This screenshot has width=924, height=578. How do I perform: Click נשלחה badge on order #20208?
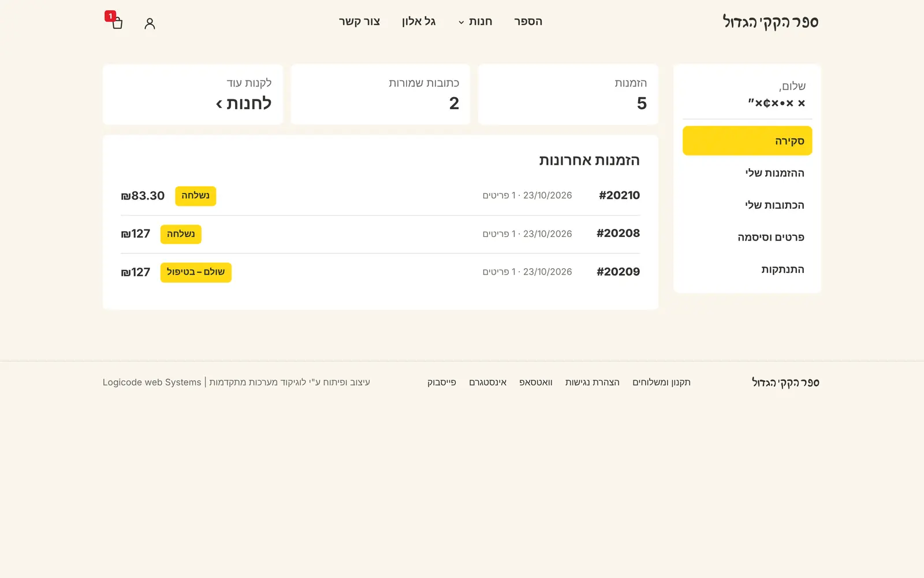tap(181, 234)
